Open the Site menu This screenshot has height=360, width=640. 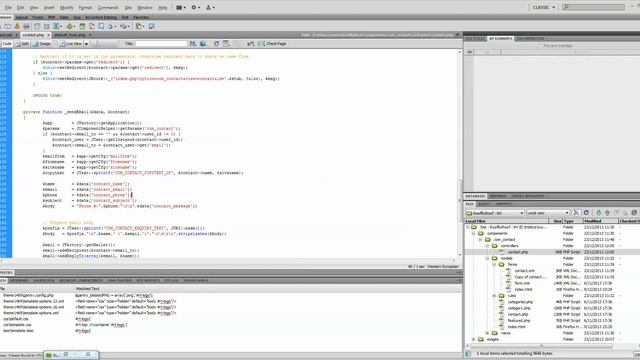click(128, 7)
